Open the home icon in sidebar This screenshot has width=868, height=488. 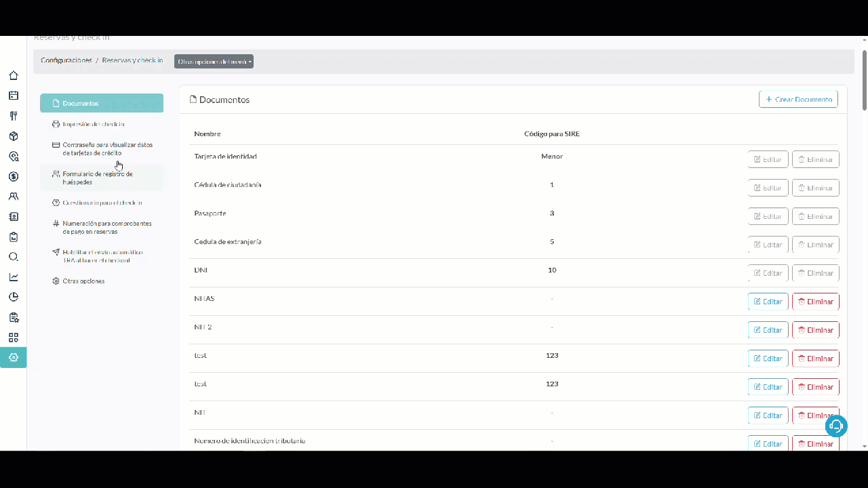pos(14,75)
